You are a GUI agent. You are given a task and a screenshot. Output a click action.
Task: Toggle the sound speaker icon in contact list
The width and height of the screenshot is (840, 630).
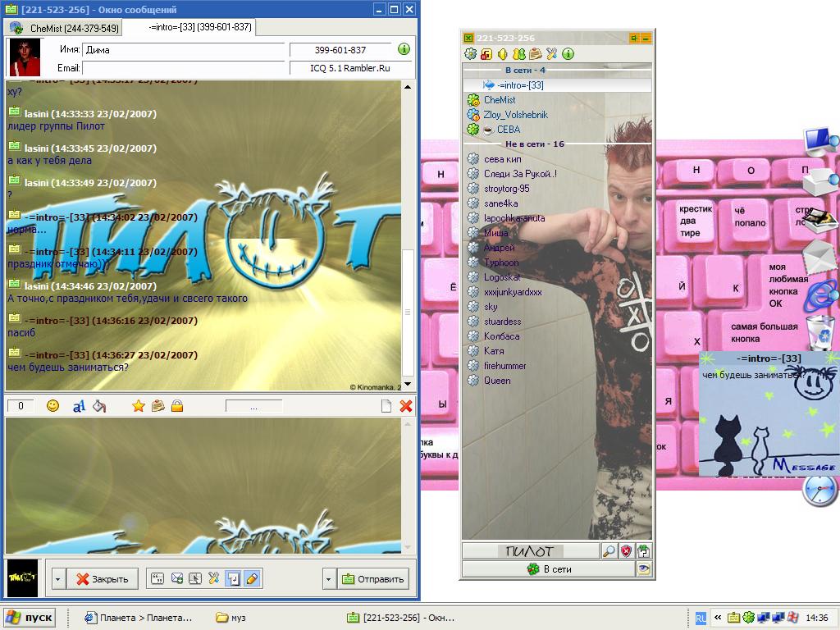(x=503, y=54)
